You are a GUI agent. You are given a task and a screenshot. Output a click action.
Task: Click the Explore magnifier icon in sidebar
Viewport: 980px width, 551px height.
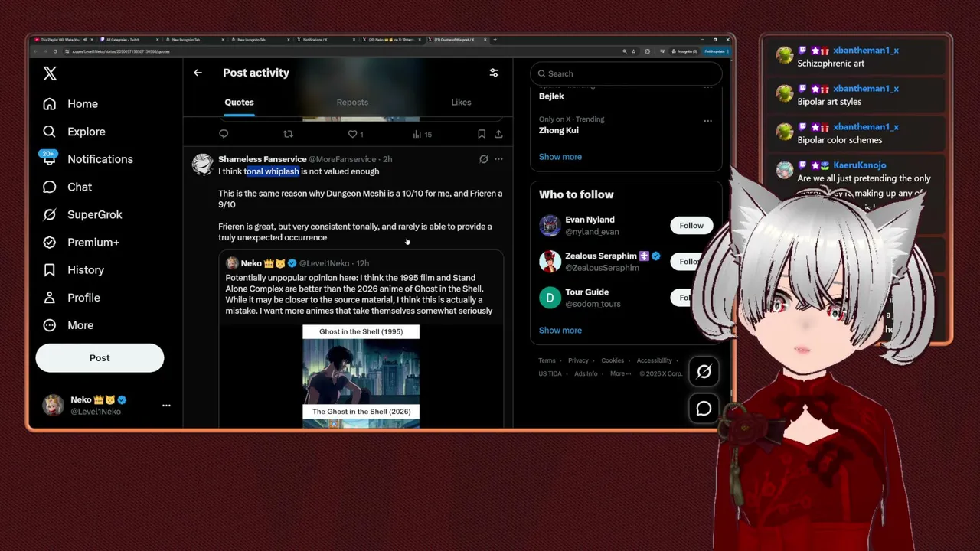click(50, 132)
